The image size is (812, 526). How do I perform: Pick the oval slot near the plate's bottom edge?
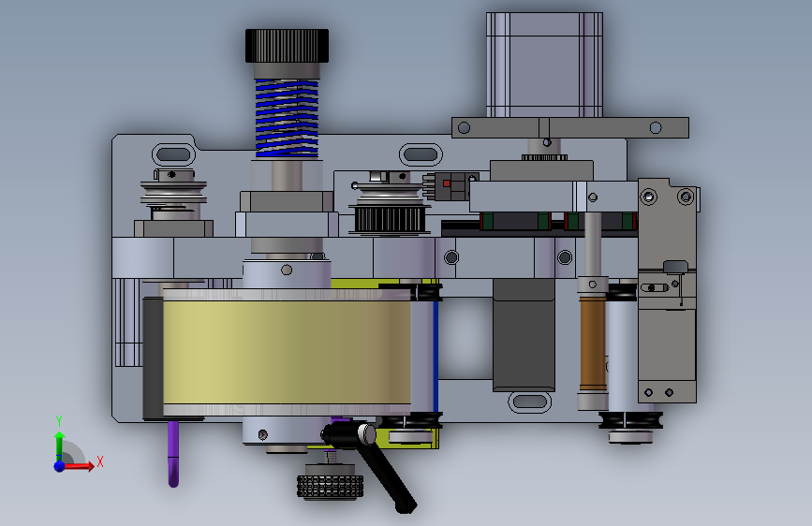529,402
